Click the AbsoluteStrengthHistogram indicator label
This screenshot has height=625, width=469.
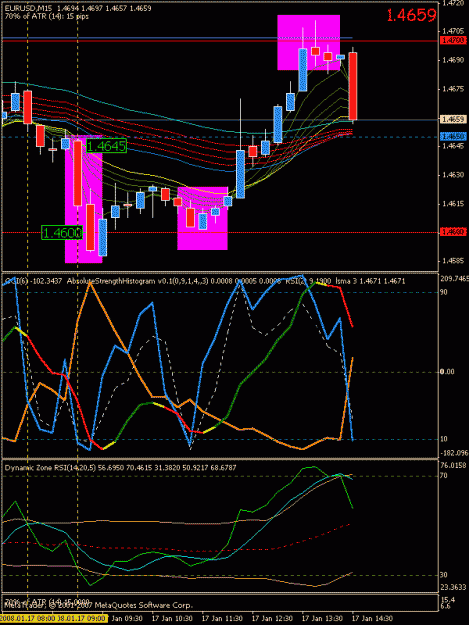click(110, 281)
